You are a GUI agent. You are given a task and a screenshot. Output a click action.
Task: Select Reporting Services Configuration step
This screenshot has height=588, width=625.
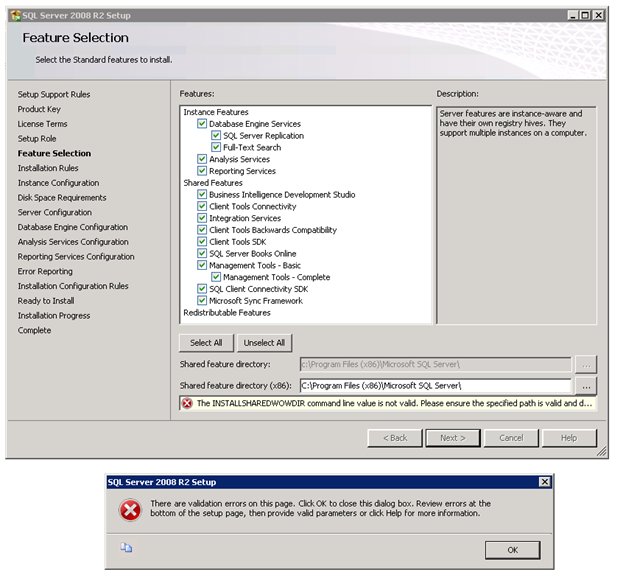click(76, 257)
